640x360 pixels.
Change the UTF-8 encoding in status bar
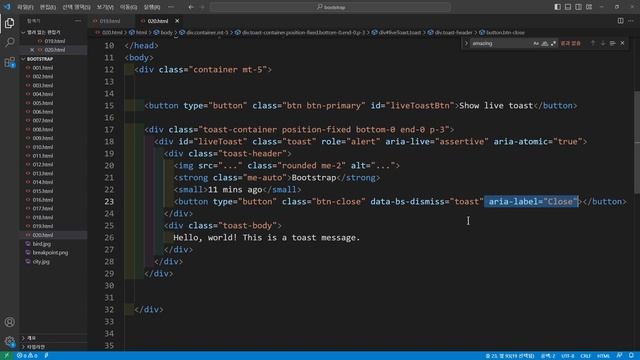pos(567,356)
